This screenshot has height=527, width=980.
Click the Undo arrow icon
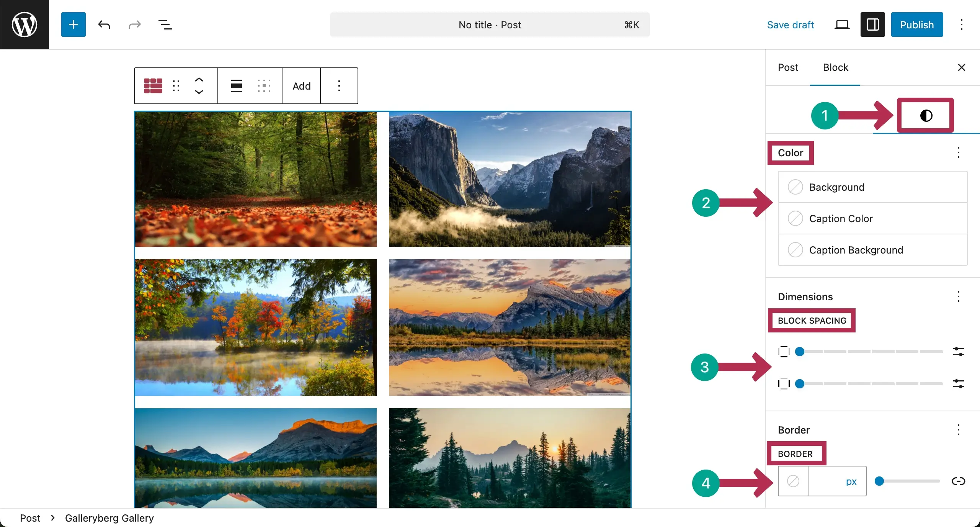point(104,25)
